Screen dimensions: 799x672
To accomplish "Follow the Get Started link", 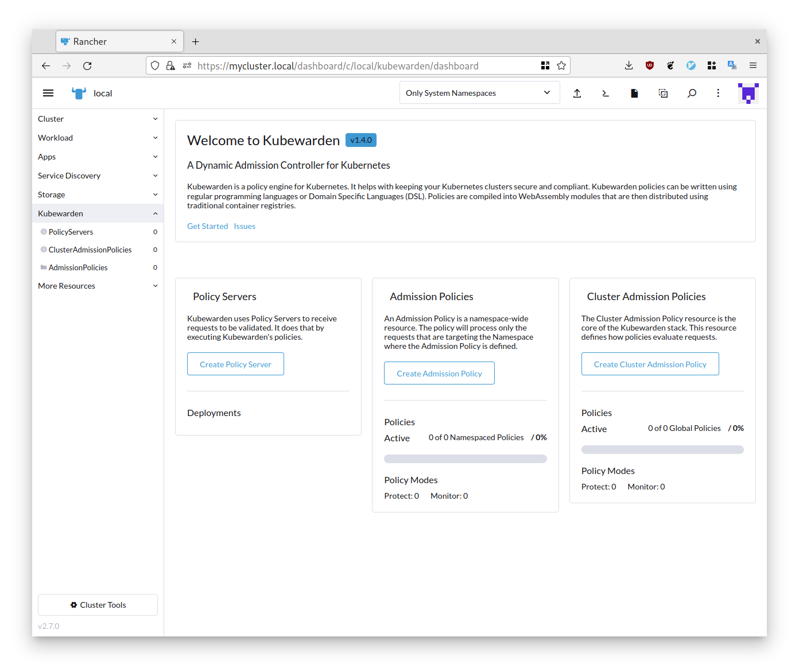I will click(x=207, y=226).
